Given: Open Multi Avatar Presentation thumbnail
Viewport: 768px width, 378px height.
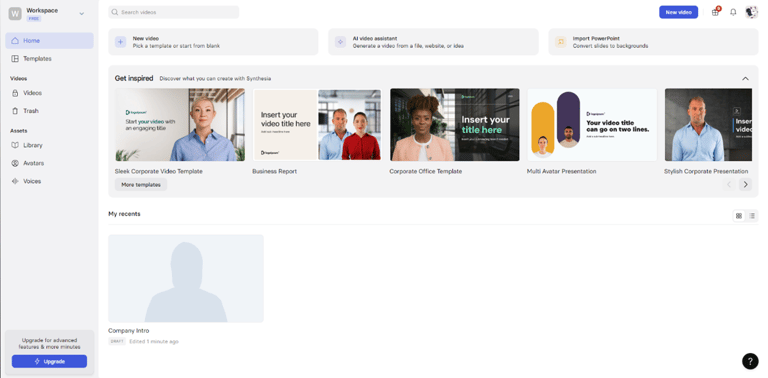Looking at the screenshot, I should (592, 125).
